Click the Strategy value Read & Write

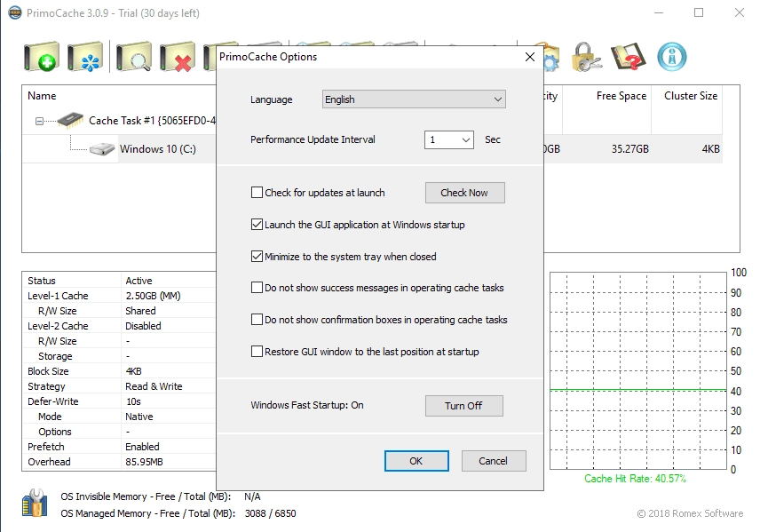tap(154, 386)
